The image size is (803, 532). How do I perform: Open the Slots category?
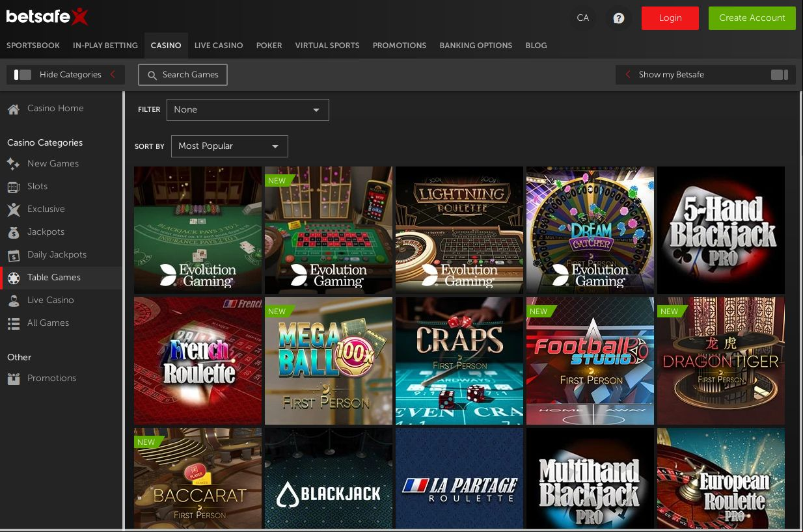(x=37, y=187)
